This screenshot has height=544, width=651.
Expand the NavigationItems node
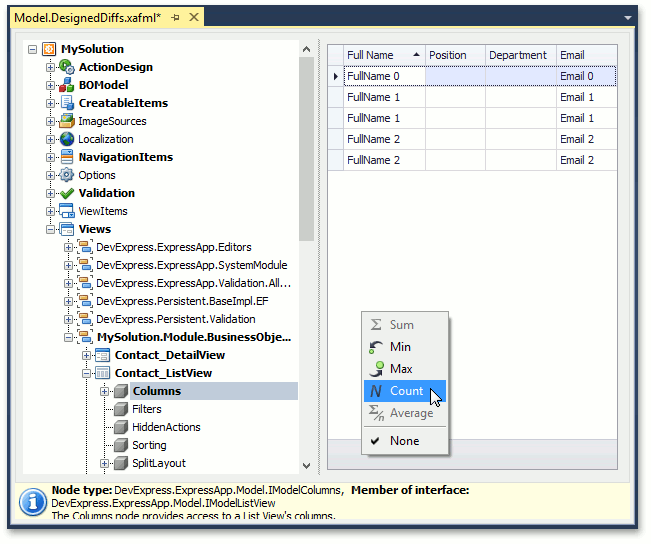(x=50, y=157)
